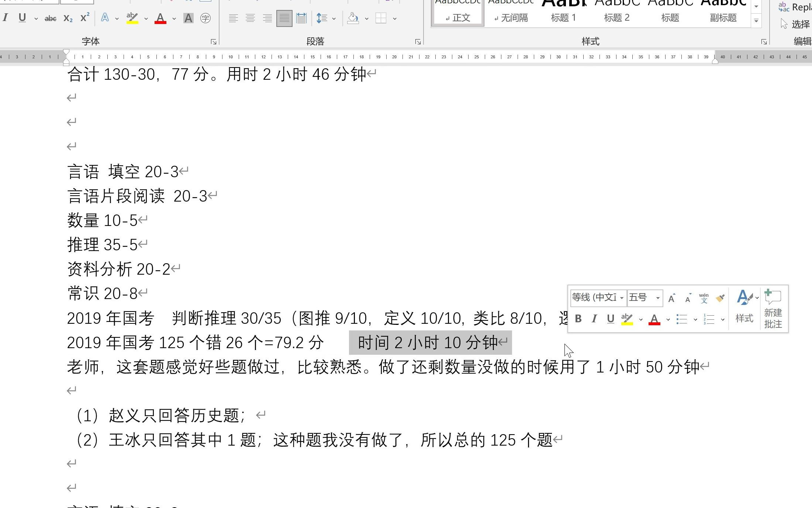
Task: Align text right
Action: coord(267,18)
